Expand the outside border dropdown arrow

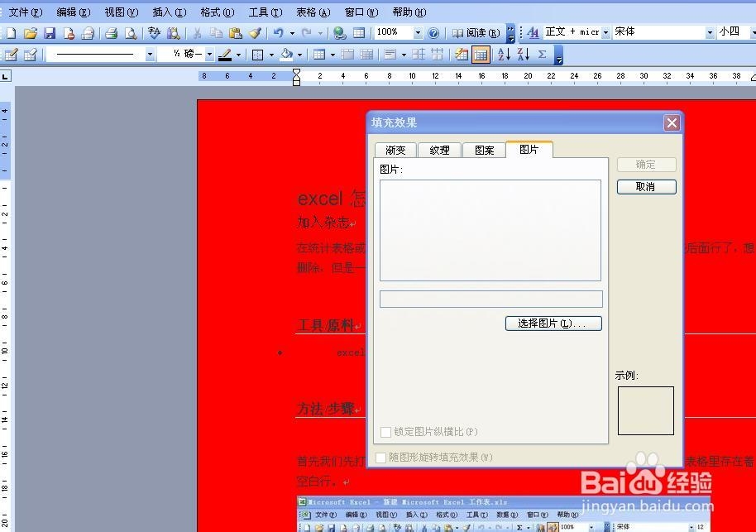pos(271,55)
